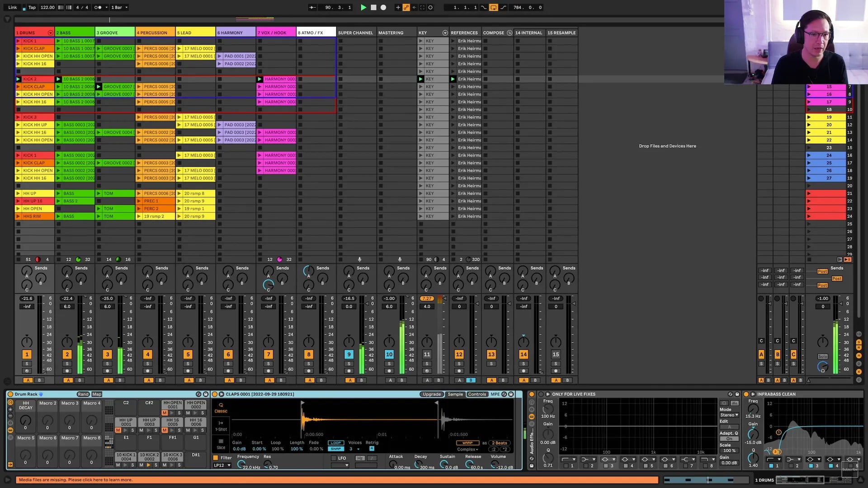The width and height of the screenshot is (868, 488).
Task: Enable the automation arm icon next to transport
Action: point(406,7)
